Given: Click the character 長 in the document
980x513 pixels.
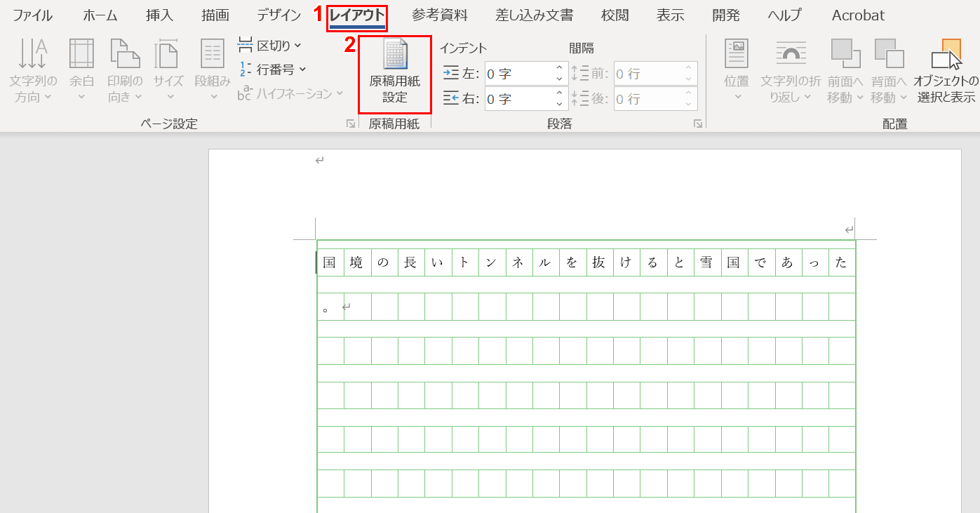Looking at the screenshot, I should click(x=410, y=263).
